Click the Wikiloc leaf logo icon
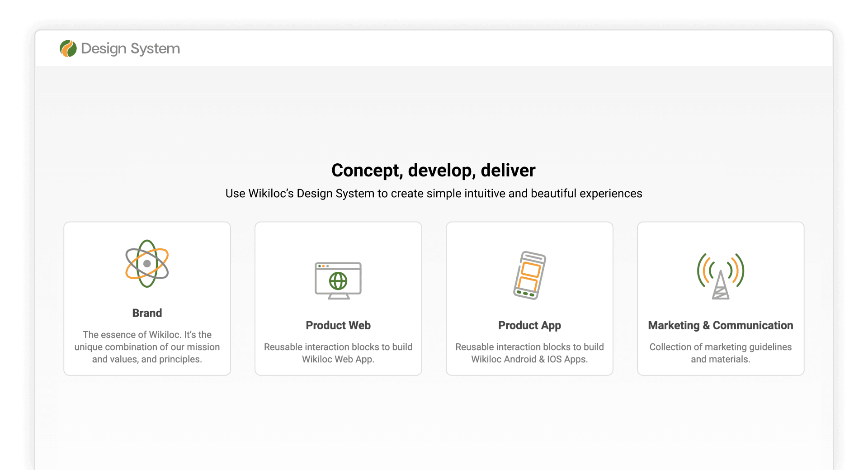This screenshot has width=868, height=470. (68, 48)
